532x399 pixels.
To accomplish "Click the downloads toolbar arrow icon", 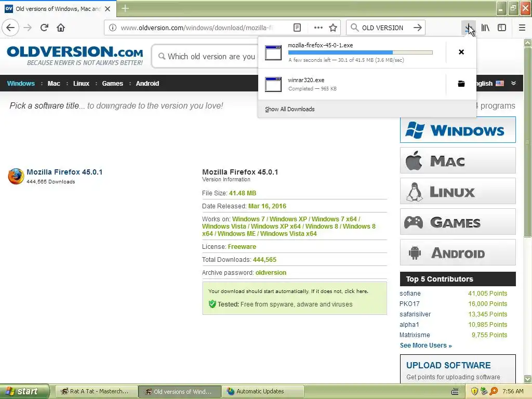I will tap(469, 28).
